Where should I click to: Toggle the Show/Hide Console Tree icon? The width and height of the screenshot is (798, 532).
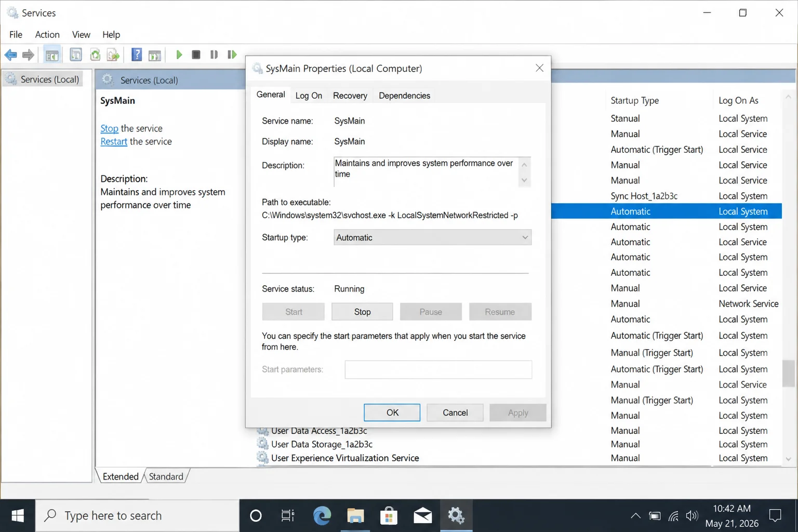[x=52, y=55]
